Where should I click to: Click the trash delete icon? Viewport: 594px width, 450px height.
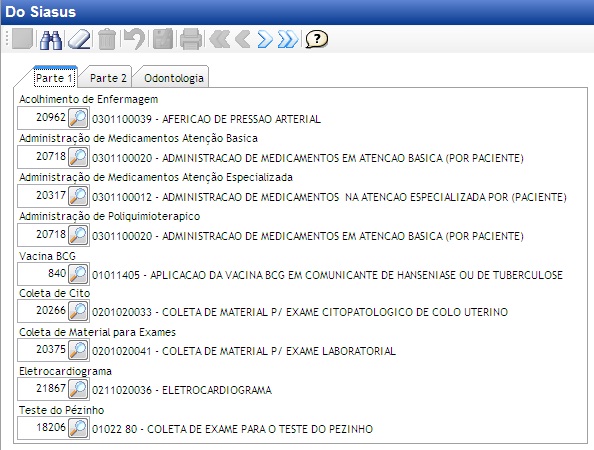click(107, 39)
